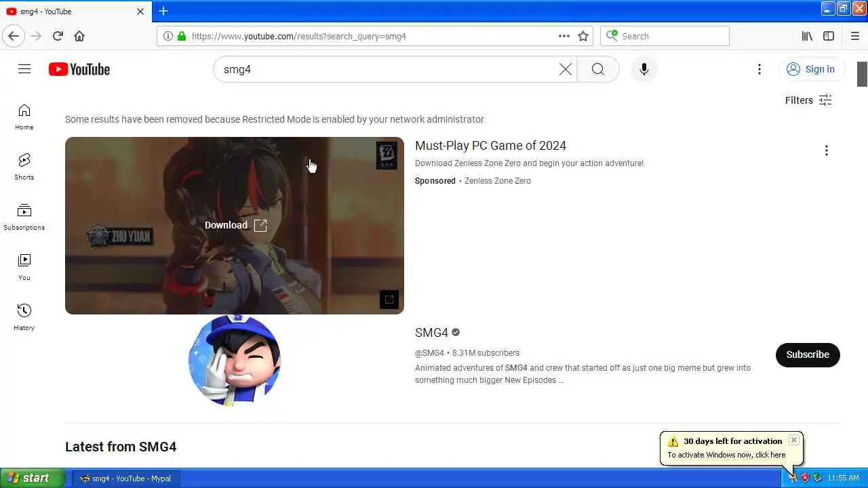
Task: Click the page vertical scrollbar thumb
Action: click(862, 74)
